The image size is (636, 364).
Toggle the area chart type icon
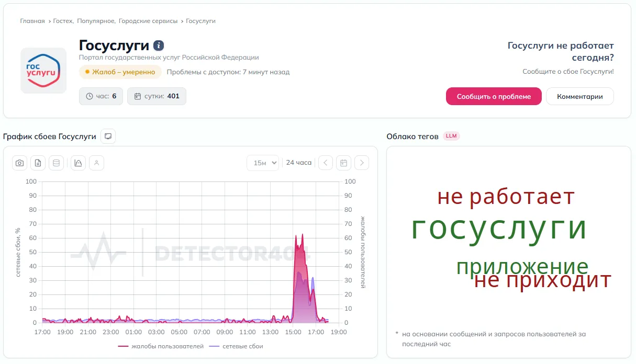tap(78, 163)
